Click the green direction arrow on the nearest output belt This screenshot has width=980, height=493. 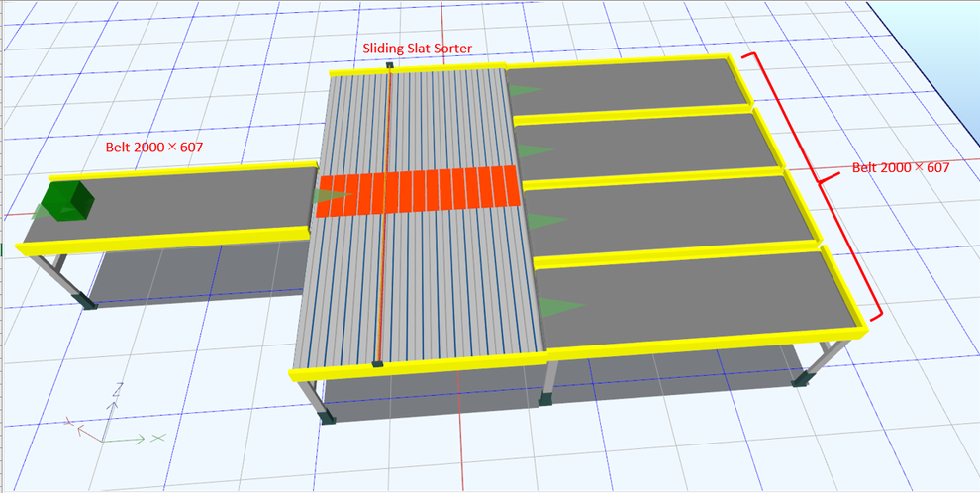coord(560,307)
